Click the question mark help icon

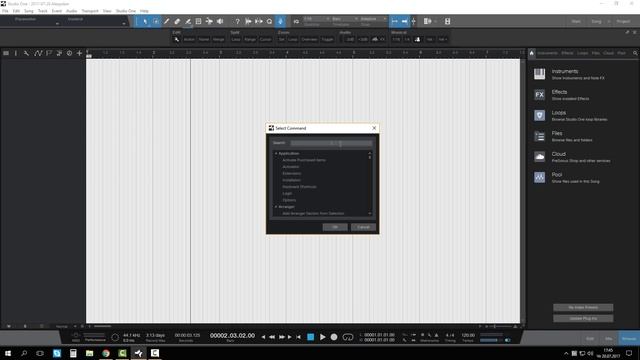pos(237,21)
